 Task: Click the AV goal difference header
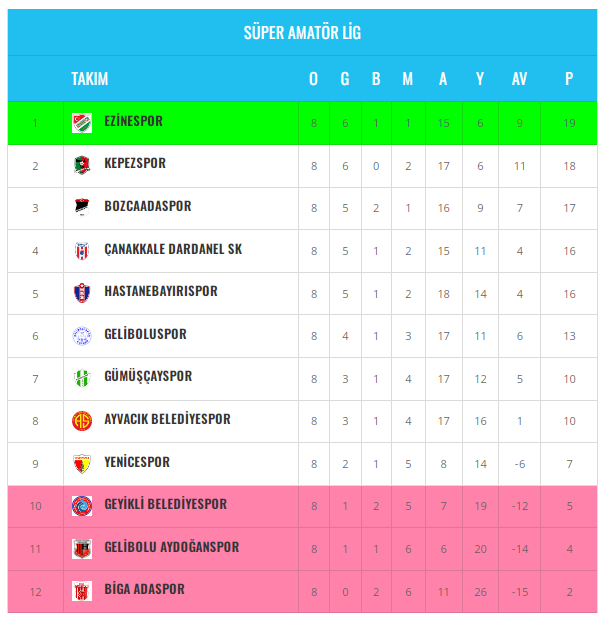tap(519, 79)
